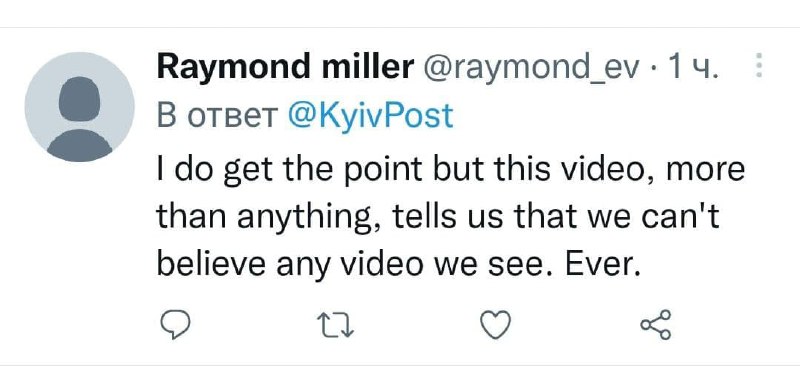
Task: Like the tweet with the heart icon
Action: pos(496,325)
